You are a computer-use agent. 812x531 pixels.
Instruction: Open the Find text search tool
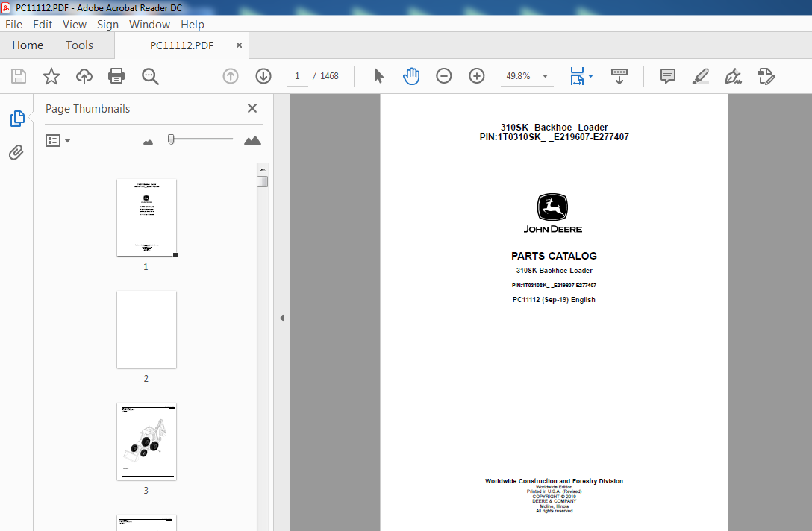[150, 76]
